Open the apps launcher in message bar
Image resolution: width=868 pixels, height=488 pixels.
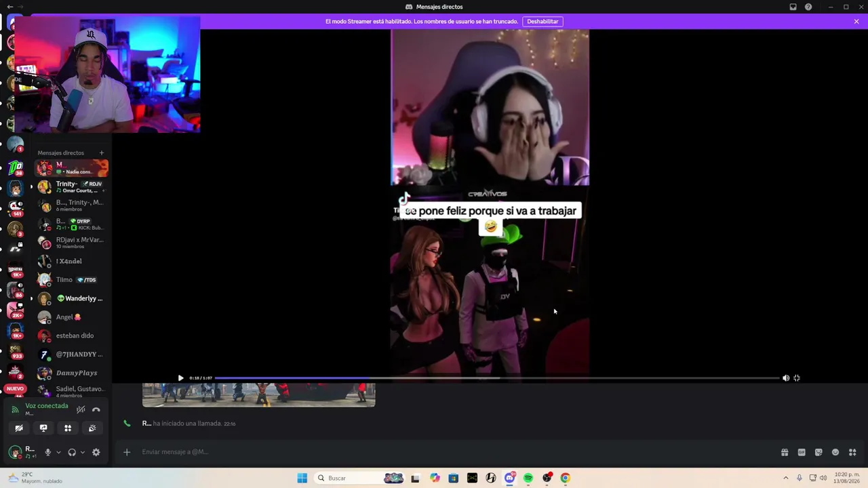pos(852,452)
